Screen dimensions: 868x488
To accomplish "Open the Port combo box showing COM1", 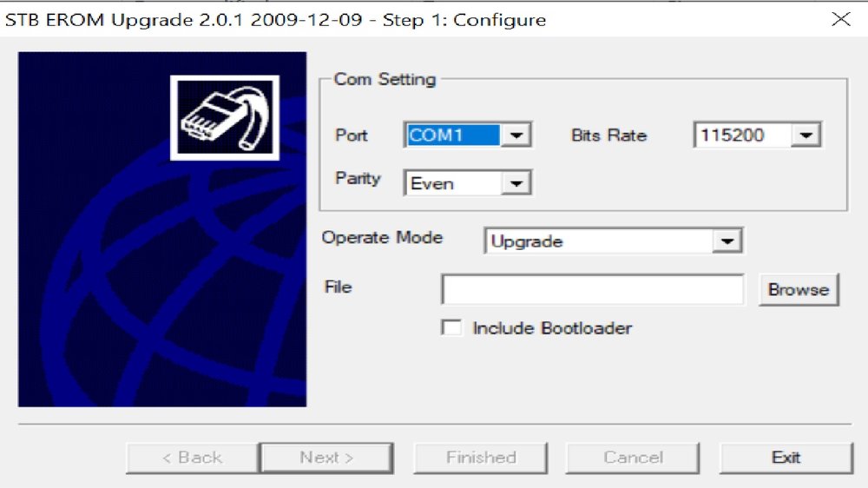I will pos(468,135).
